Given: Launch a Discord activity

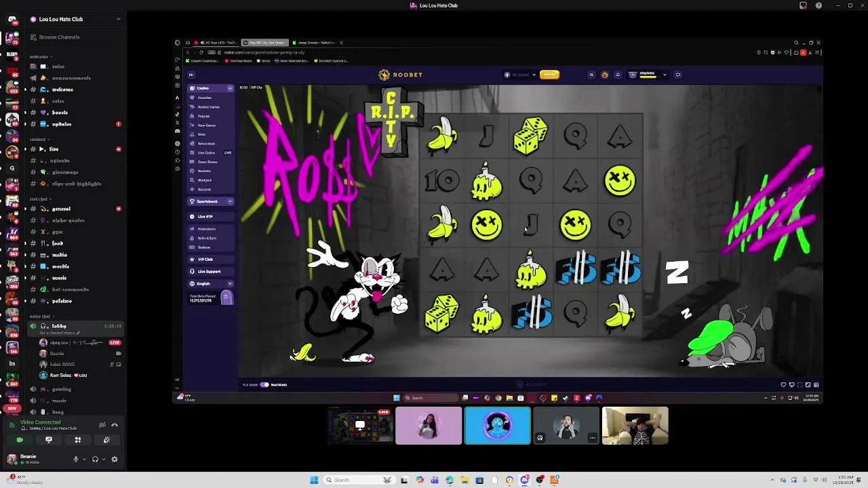Looking at the screenshot, I should 78,440.
